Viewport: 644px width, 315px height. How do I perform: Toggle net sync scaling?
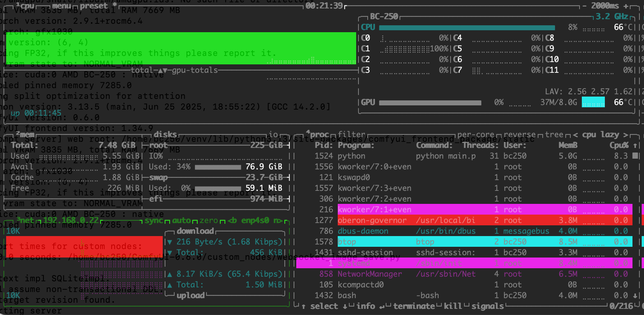point(154,220)
